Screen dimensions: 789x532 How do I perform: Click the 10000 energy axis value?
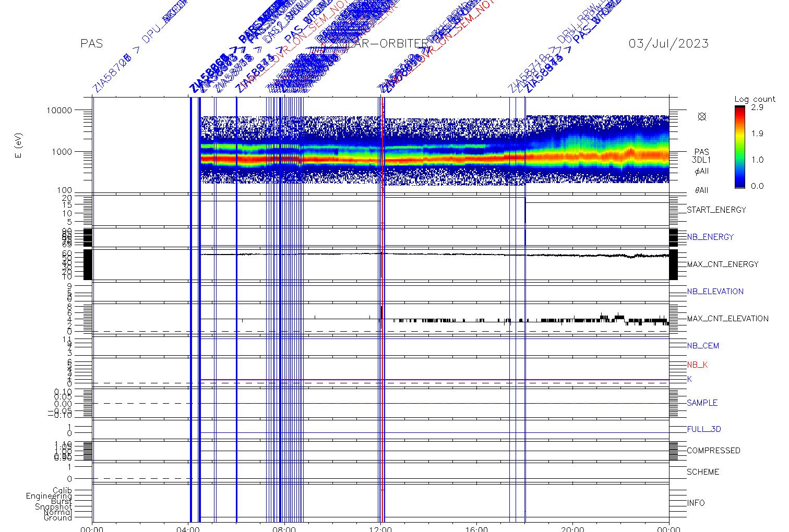click(x=58, y=110)
